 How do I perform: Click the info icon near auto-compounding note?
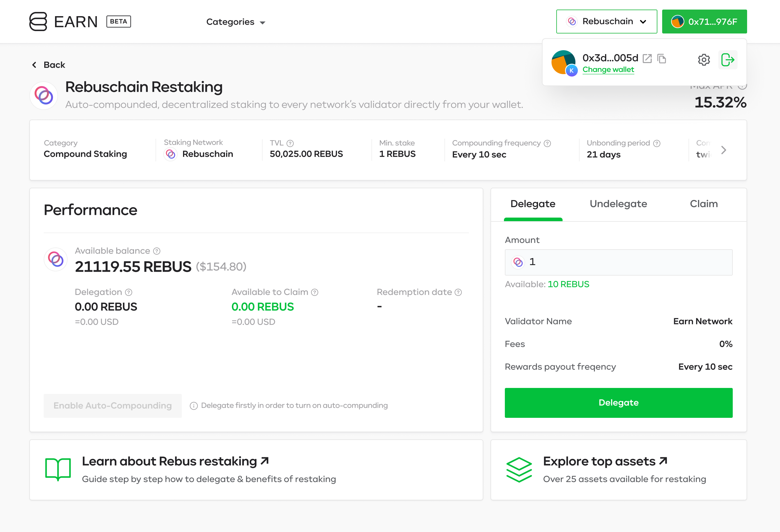pos(194,406)
